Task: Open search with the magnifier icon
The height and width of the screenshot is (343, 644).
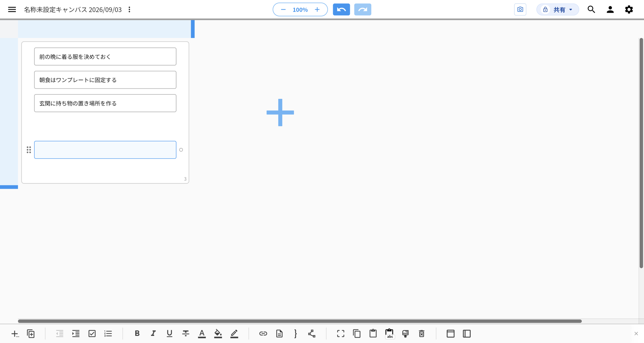Action: 591,10
